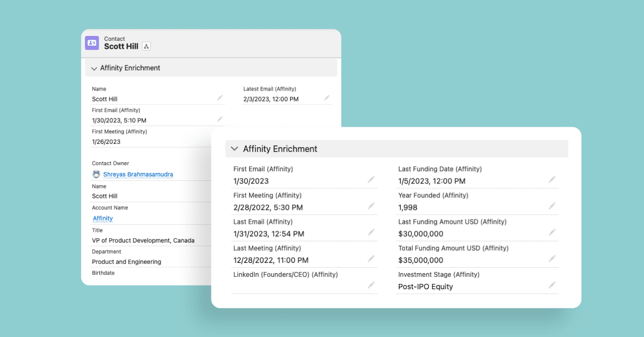The width and height of the screenshot is (644, 337).
Task: Edit Last Funding Date pencil icon
Action: 552,180
